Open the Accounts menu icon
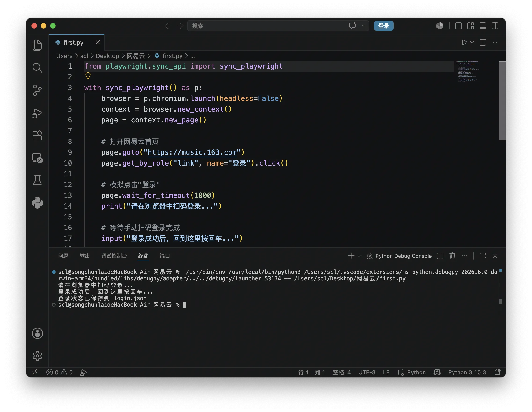This screenshot has width=532, height=412. (x=37, y=333)
